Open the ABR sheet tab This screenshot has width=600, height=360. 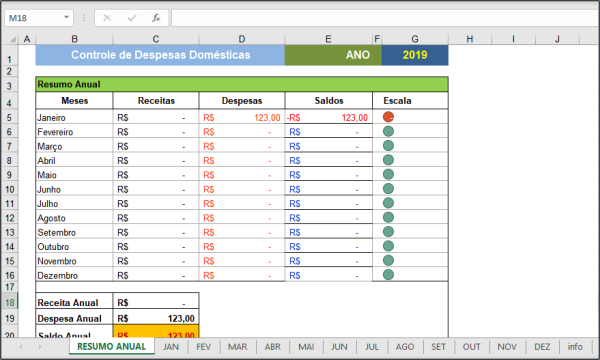pyautogui.click(x=273, y=347)
